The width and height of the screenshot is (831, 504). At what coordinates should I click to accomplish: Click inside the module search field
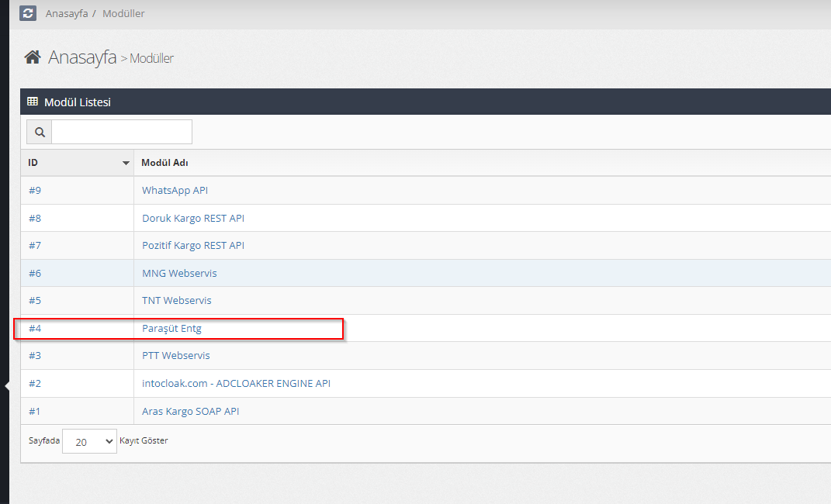[x=122, y=133]
